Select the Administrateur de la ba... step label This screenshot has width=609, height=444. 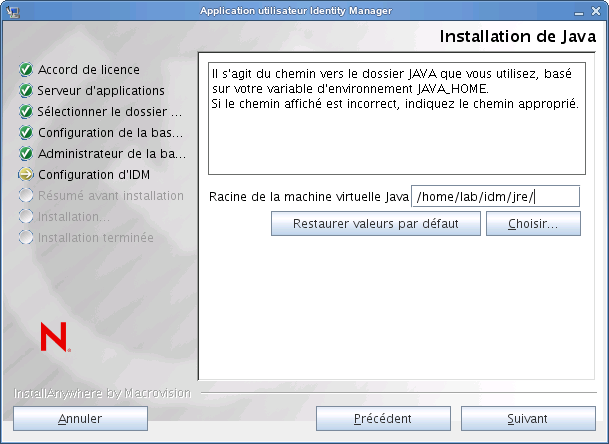pyautogui.click(x=112, y=153)
